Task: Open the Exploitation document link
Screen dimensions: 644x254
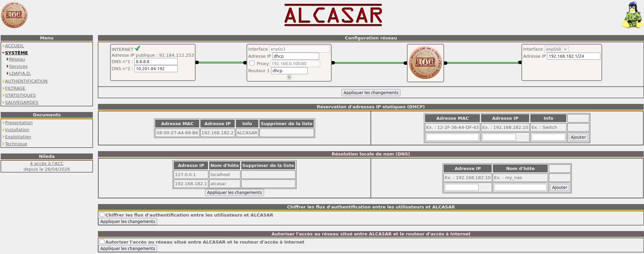Action: (x=18, y=137)
